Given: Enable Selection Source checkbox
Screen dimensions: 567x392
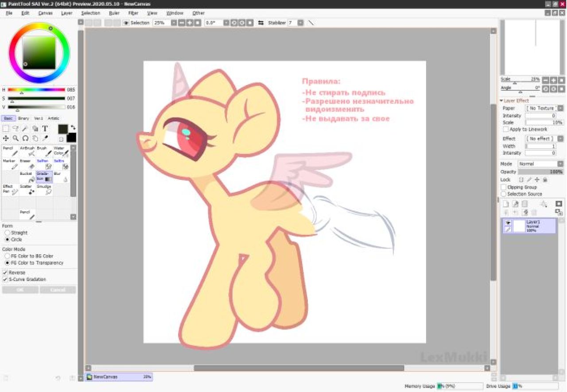Looking at the screenshot, I should coord(503,194).
